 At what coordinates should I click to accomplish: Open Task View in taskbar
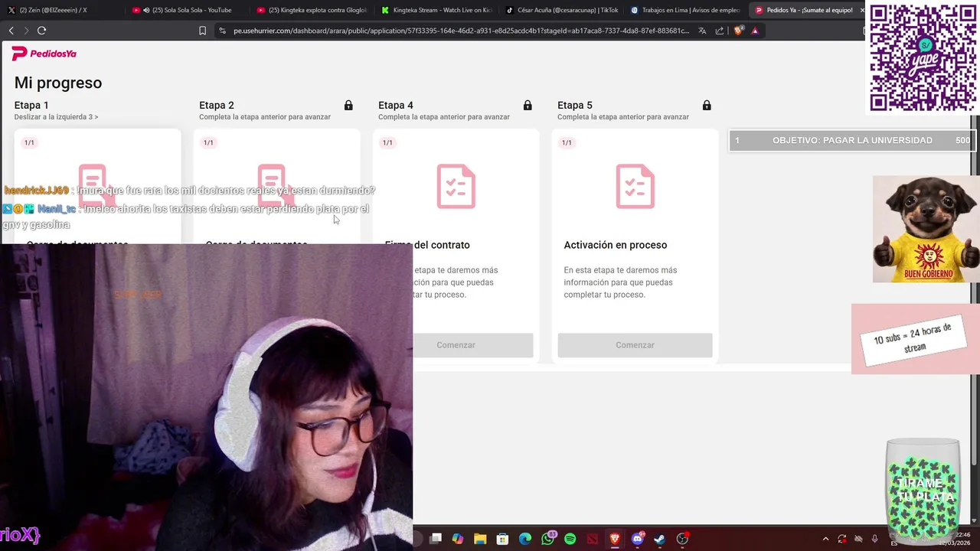pyautogui.click(x=436, y=539)
